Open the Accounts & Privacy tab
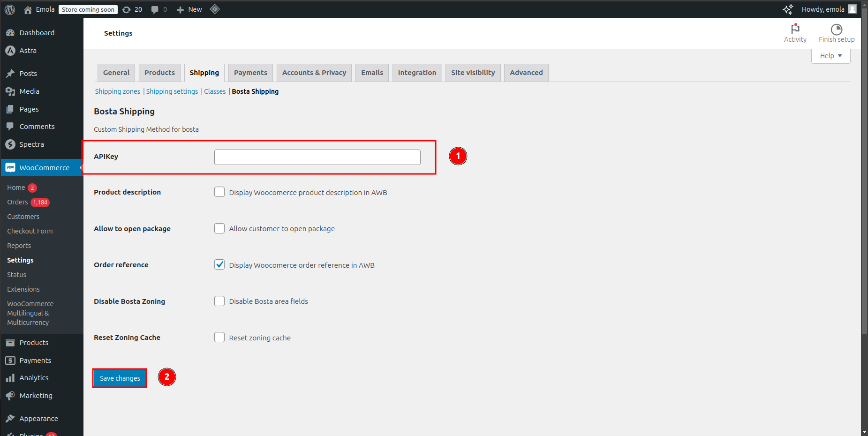Image resolution: width=868 pixels, height=436 pixels. (x=314, y=73)
